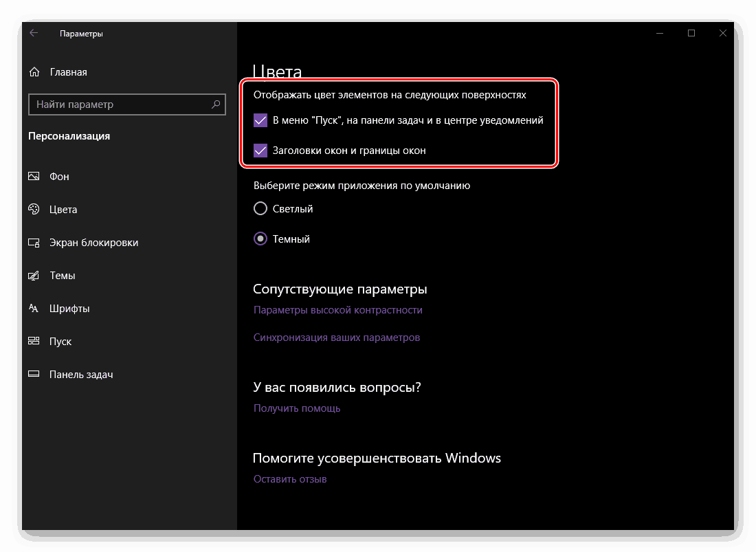Open the Пуск section label
The width and height of the screenshot is (756, 552).
[60, 342]
